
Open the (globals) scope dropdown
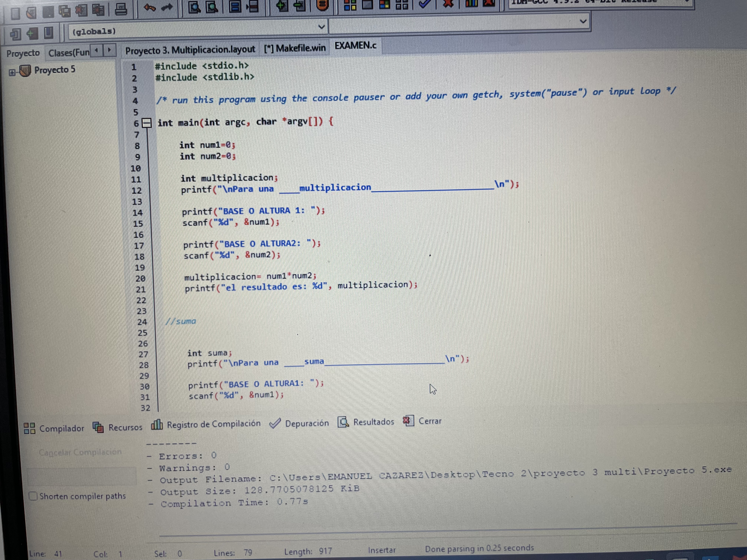click(321, 27)
